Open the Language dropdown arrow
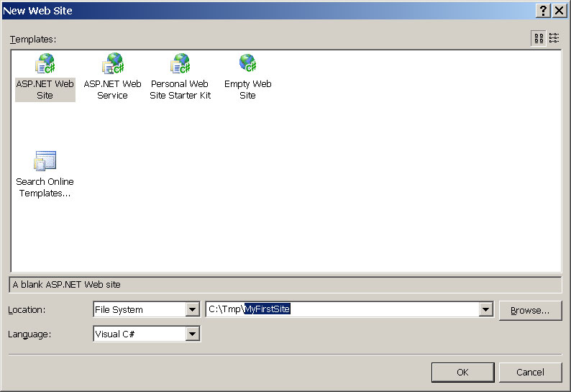The image size is (571, 392). [192, 334]
